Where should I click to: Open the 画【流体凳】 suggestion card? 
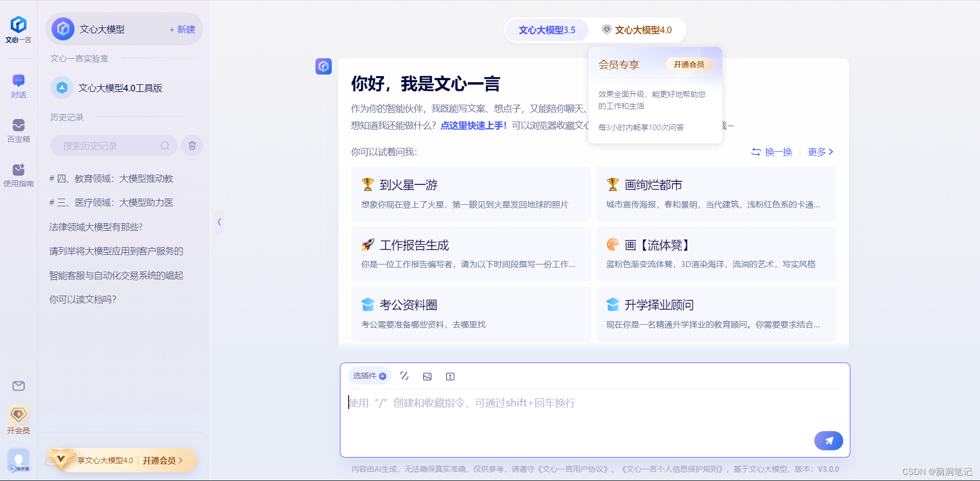click(716, 254)
